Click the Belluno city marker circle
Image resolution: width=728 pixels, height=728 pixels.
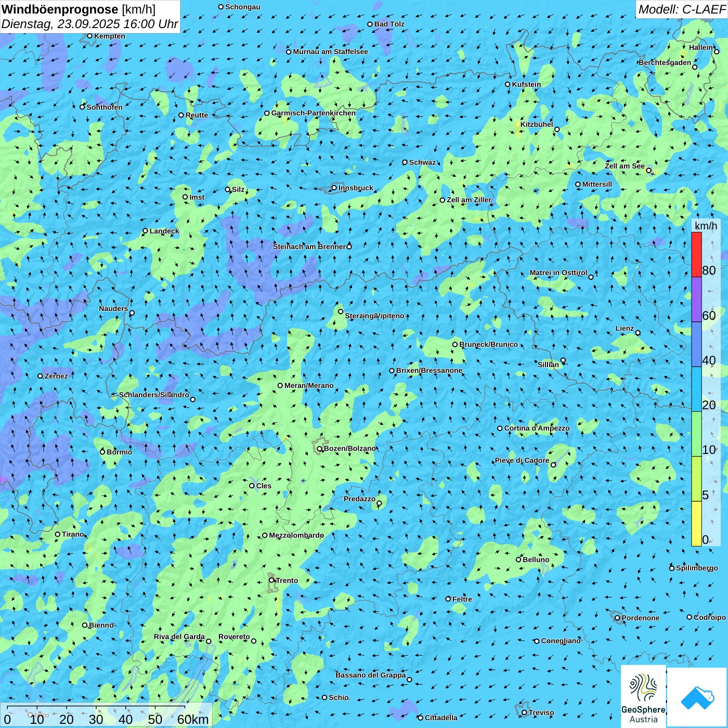click(x=518, y=560)
